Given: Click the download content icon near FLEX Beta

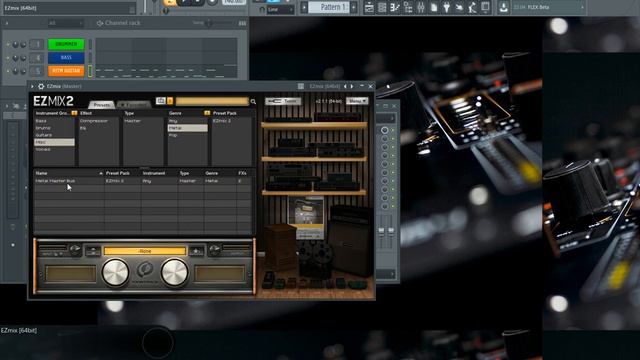Looking at the screenshot, I should [x=503, y=7].
